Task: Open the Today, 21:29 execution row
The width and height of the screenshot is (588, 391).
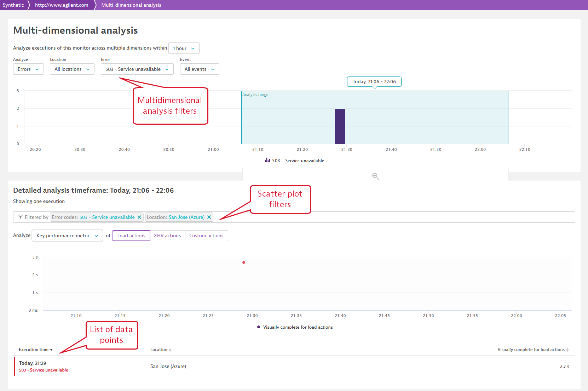Action: tap(295, 366)
